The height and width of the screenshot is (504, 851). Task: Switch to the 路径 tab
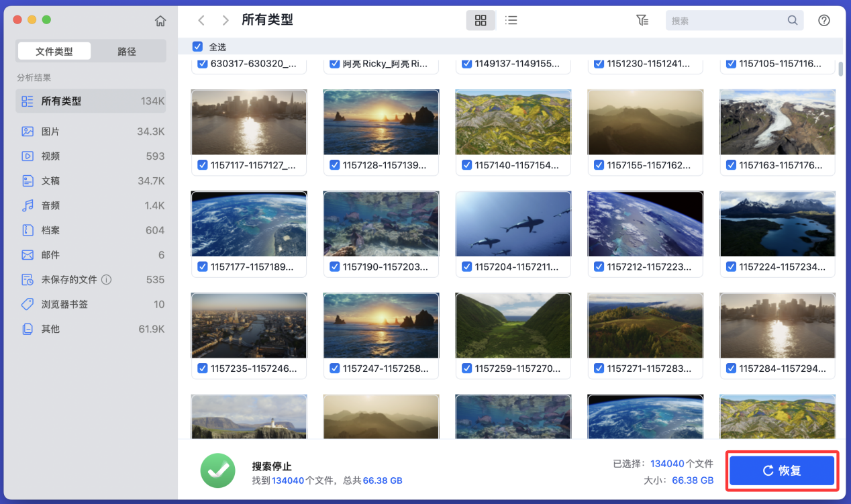tap(127, 51)
